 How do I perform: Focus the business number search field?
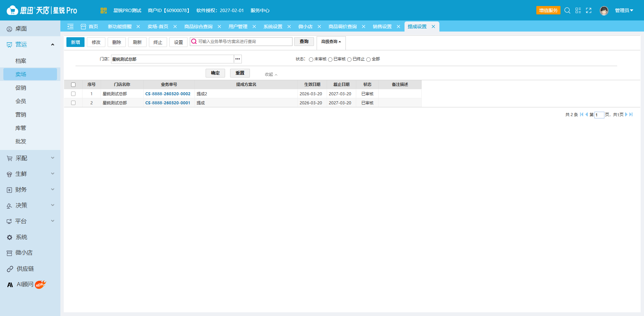tap(241, 42)
